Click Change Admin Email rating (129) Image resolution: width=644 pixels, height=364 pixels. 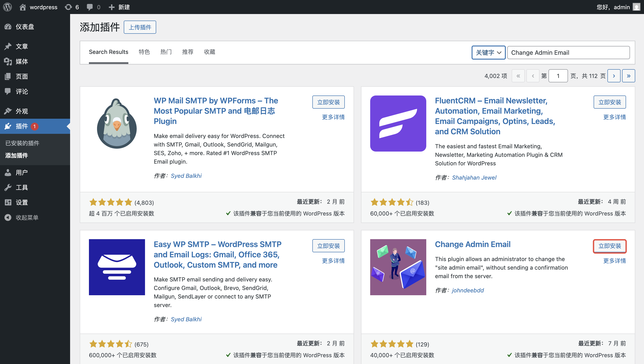[x=392, y=344]
